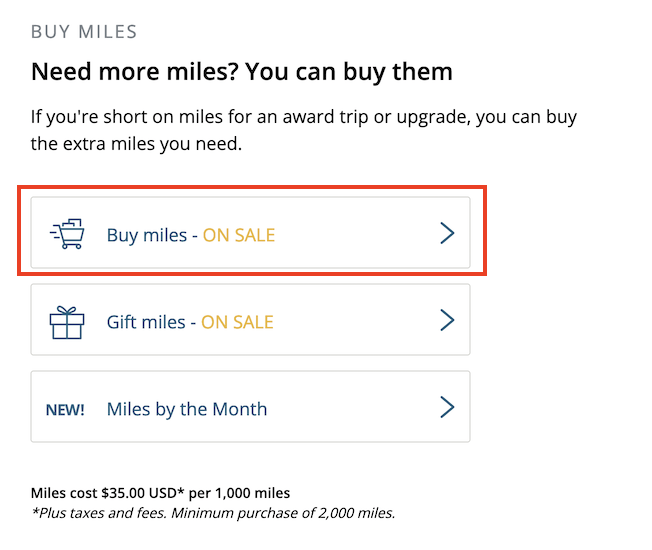
Task: Click the 'Minimum purchase of 2,000 miles' text
Action: pyautogui.click(x=283, y=513)
